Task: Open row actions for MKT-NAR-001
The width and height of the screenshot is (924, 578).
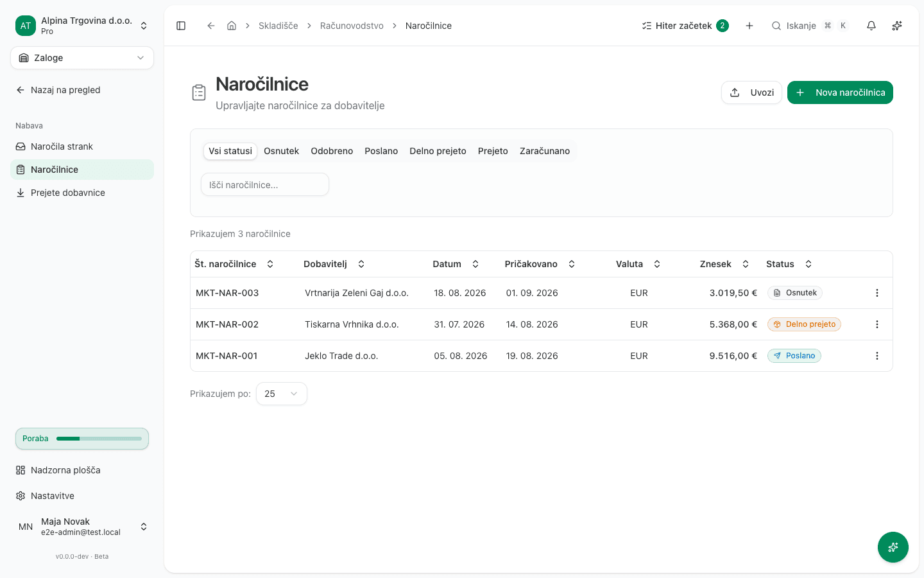Action: tap(877, 356)
